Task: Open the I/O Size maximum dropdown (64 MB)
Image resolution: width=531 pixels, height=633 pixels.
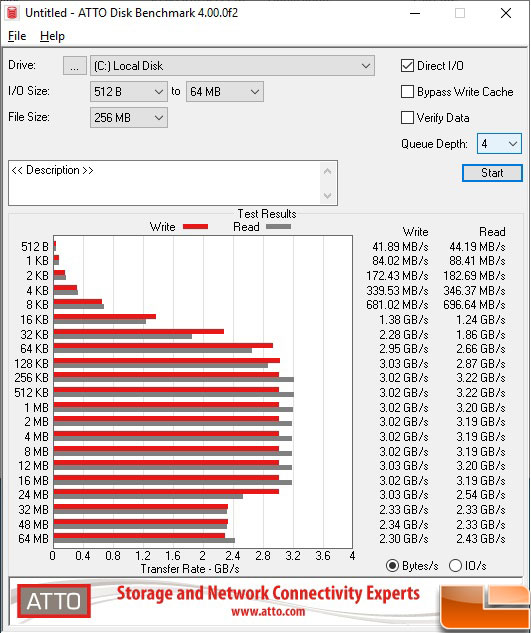Action: pos(225,92)
